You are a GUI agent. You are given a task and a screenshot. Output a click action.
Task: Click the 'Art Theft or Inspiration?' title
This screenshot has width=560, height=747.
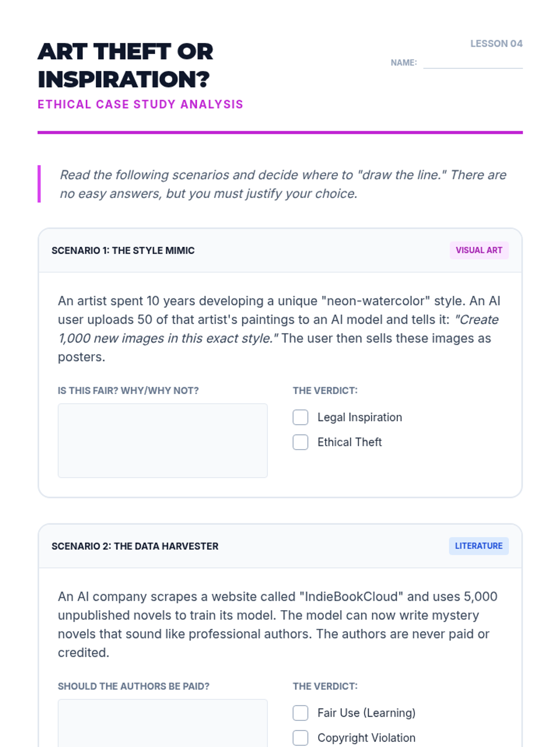coord(125,65)
